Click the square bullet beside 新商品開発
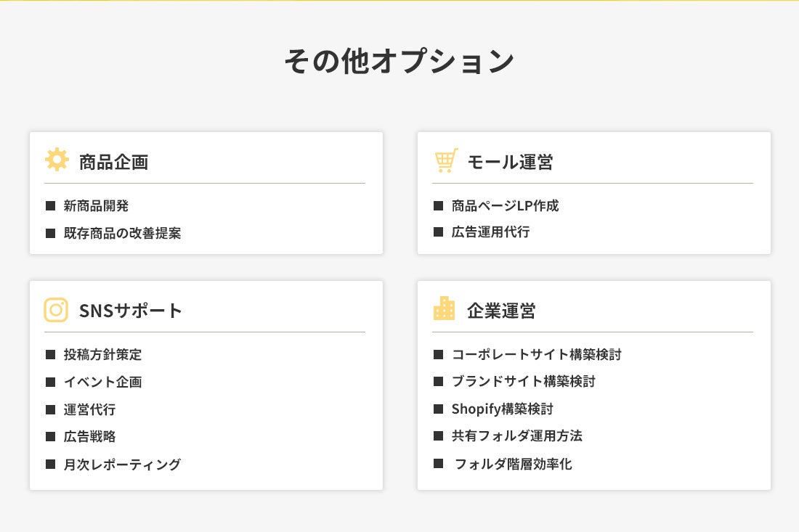 coord(50,205)
